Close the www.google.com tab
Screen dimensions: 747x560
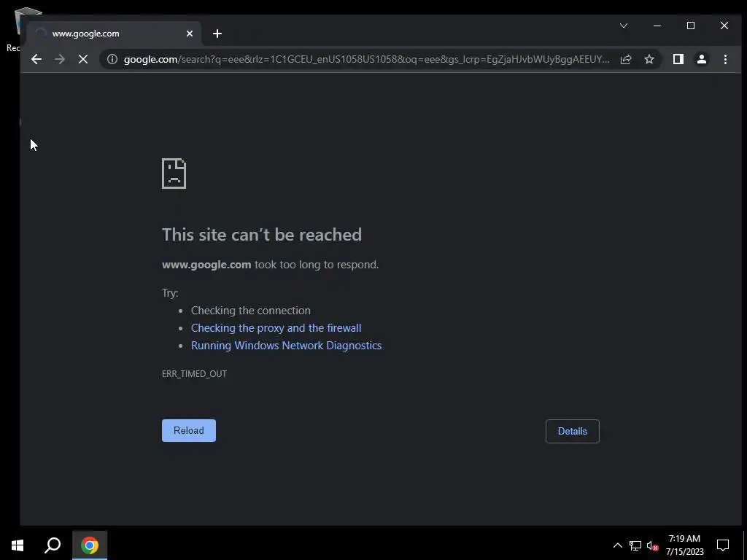[x=190, y=34]
